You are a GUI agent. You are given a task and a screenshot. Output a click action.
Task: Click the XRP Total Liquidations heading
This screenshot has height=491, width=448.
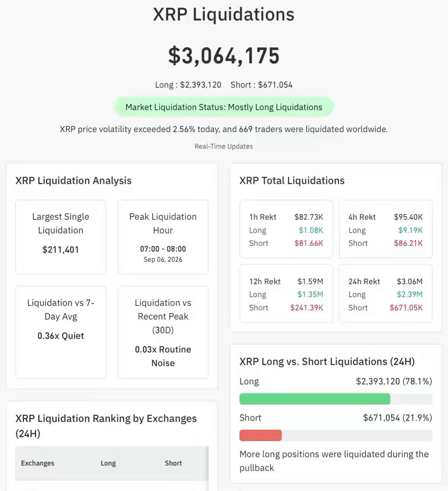(292, 180)
